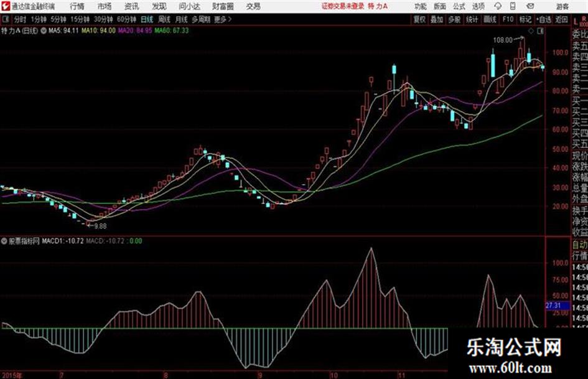This screenshot has height=379, width=588.
Task: Click the 返回 back button
Action: pos(561,19)
